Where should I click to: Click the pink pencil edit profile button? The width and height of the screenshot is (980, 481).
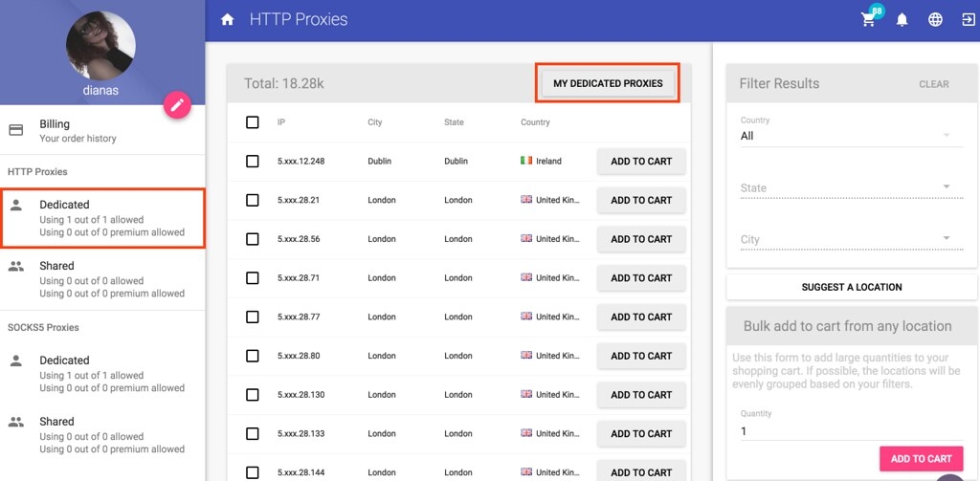[177, 105]
